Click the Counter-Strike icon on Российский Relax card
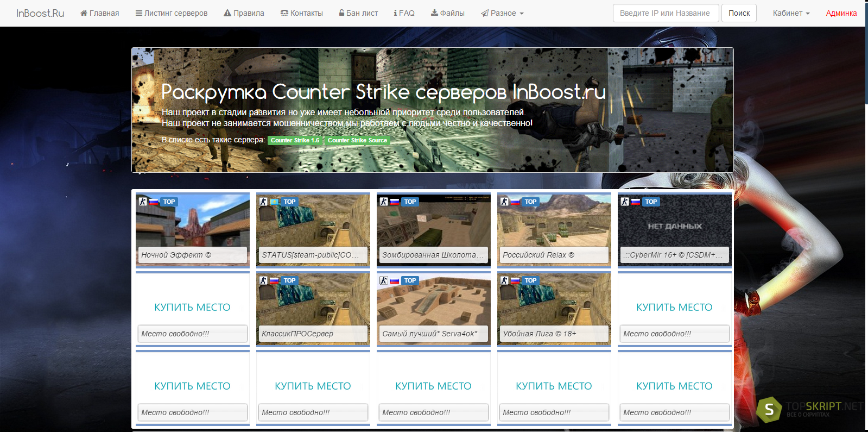This screenshot has width=868, height=432. [504, 202]
